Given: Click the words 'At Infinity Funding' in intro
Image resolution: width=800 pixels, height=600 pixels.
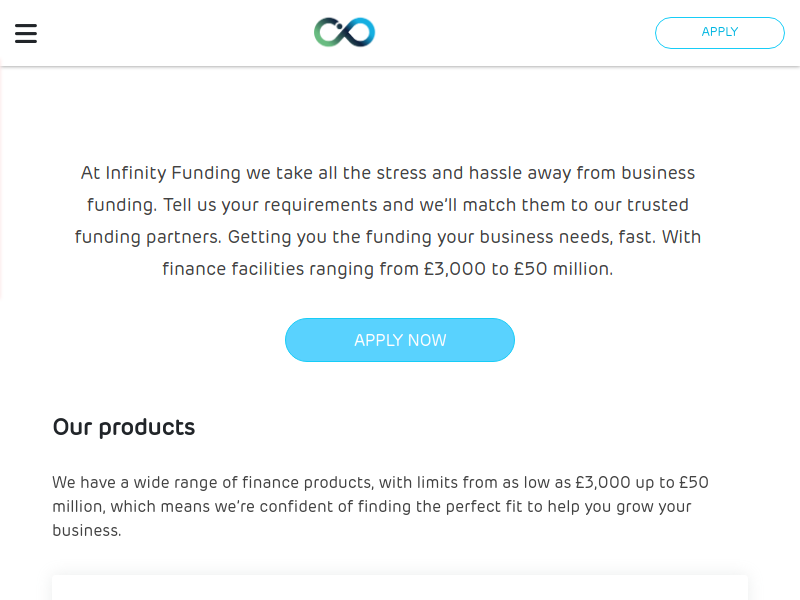Looking at the screenshot, I should click(x=160, y=173).
